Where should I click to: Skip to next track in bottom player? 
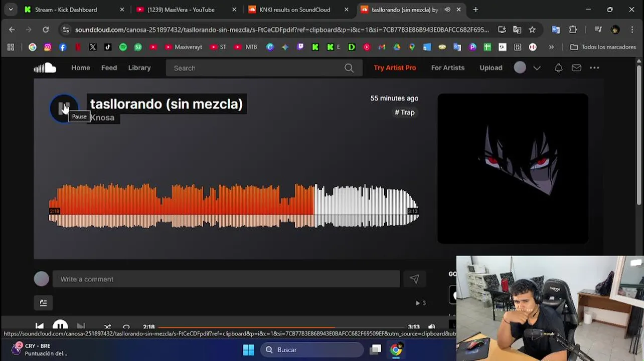click(x=81, y=327)
